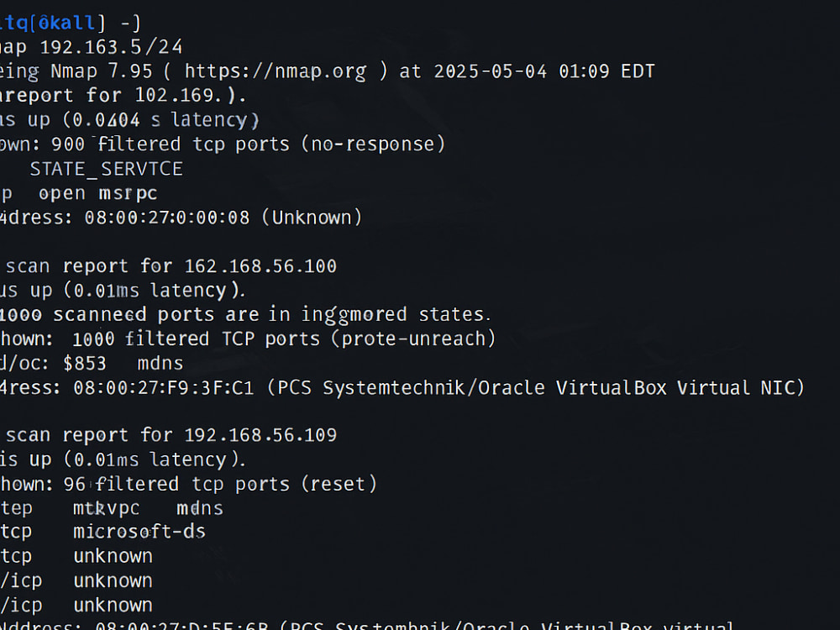Click the 2025-05-04 01:09 EDT timestamp

(544, 71)
